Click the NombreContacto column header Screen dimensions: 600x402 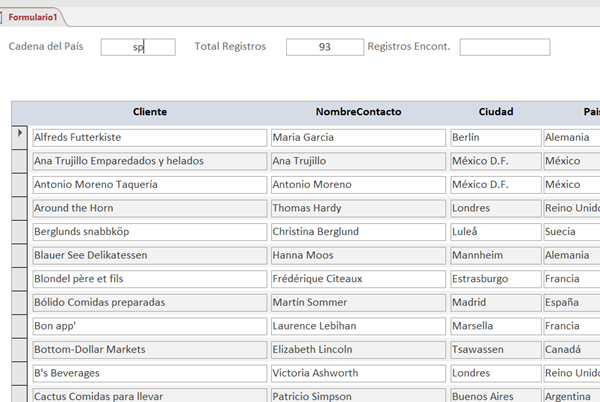358,112
